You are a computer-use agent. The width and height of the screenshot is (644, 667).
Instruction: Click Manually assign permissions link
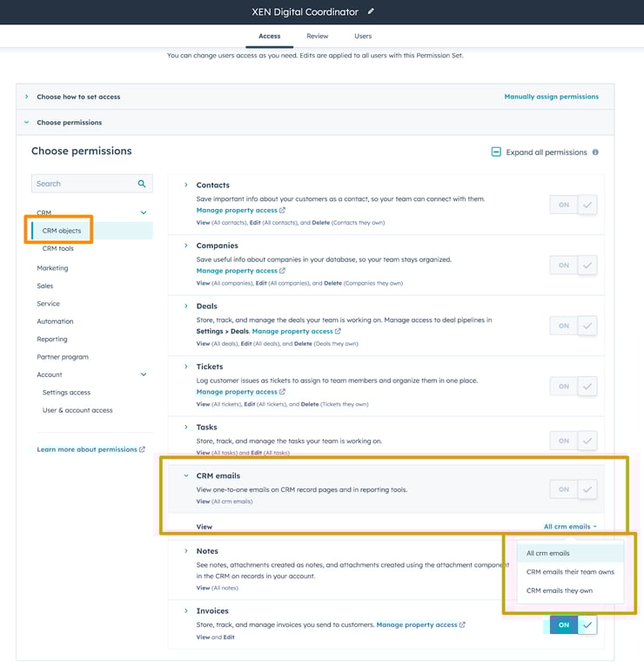(552, 97)
